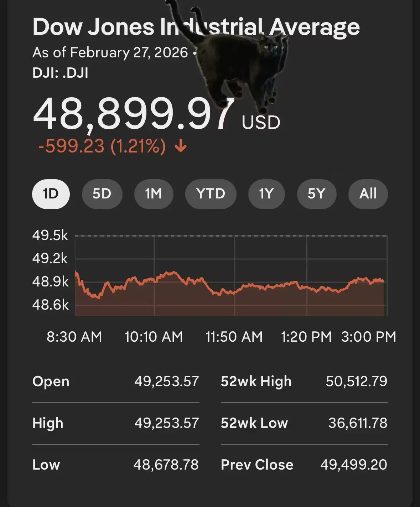Open the 5Y chart range
Screen dimensions: 420x507
[x=316, y=194]
